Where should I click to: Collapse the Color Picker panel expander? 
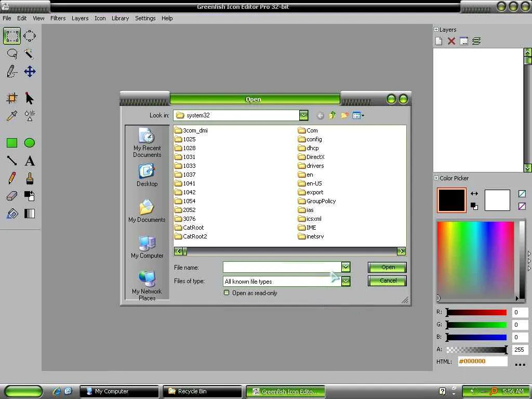[x=436, y=178]
